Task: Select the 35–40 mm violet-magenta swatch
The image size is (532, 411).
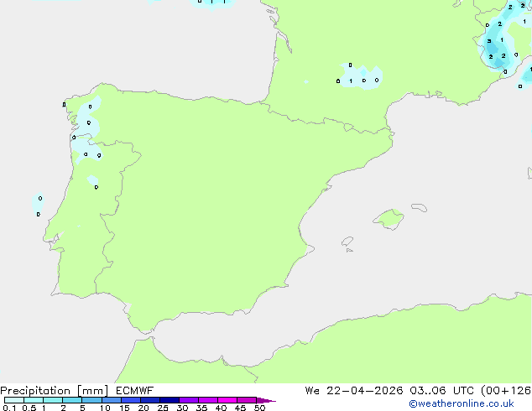Action: coord(208,400)
